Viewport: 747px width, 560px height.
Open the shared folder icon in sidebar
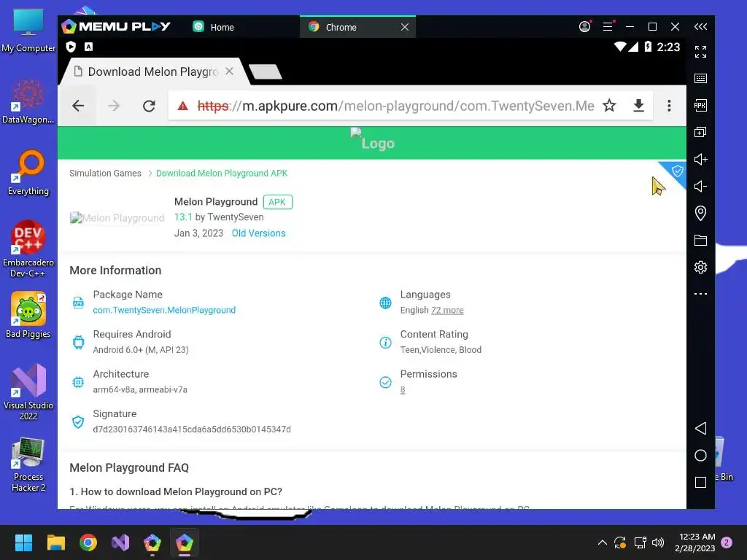700,241
